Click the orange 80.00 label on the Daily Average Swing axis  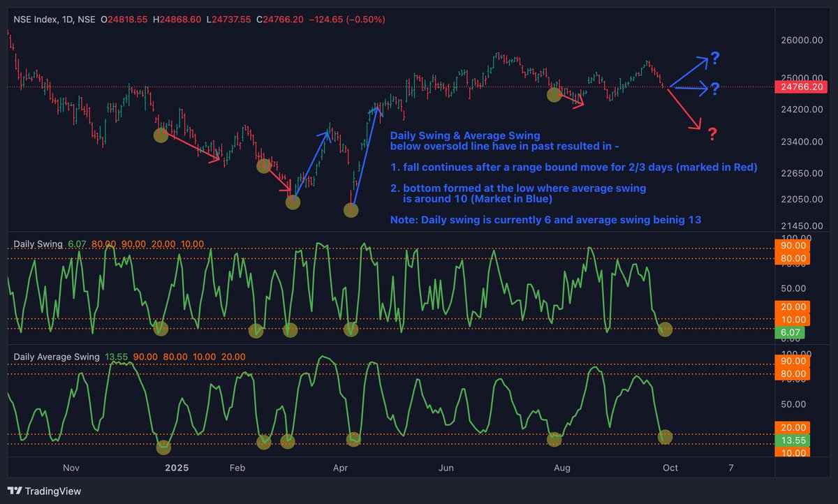pos(792,373)
